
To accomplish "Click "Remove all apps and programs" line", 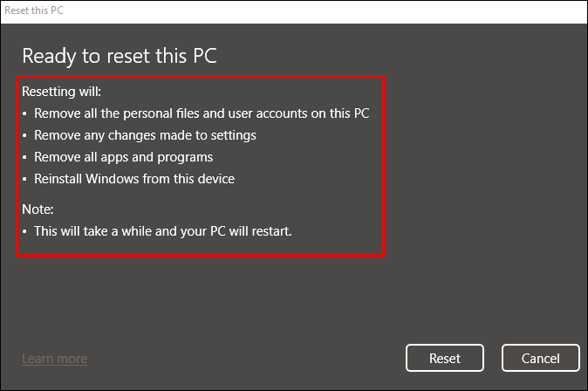I will click(x=123, y=157).
